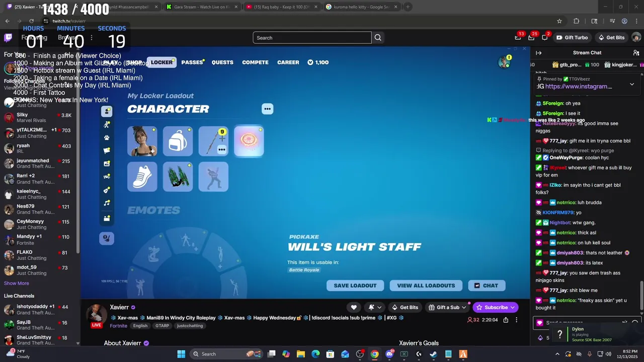Click the Twitch search input field

coord(312,38)
